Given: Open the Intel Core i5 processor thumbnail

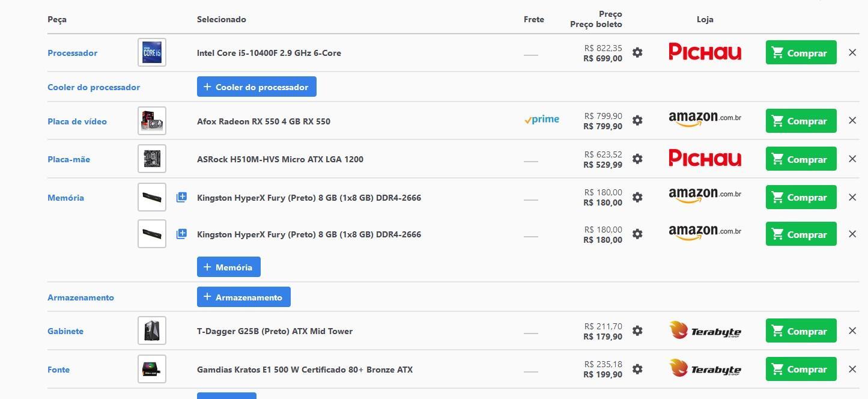Looking at the screenshot, I should [x=152, y=53].
